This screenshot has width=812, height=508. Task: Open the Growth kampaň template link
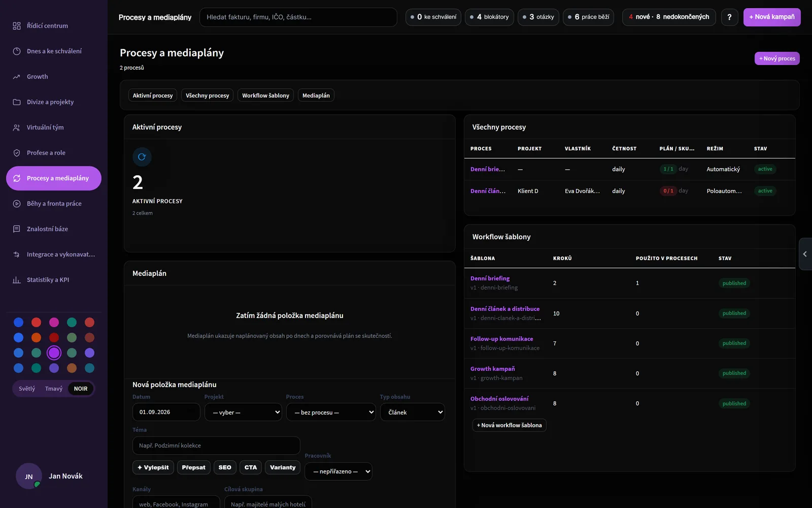click(x=492, y=369)
